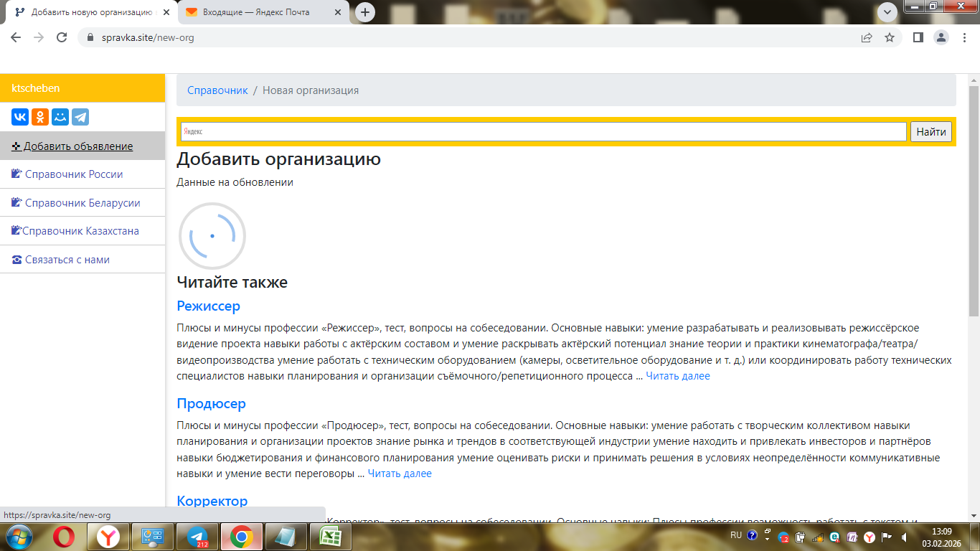Open the Windows Start menu

point(18,536)
